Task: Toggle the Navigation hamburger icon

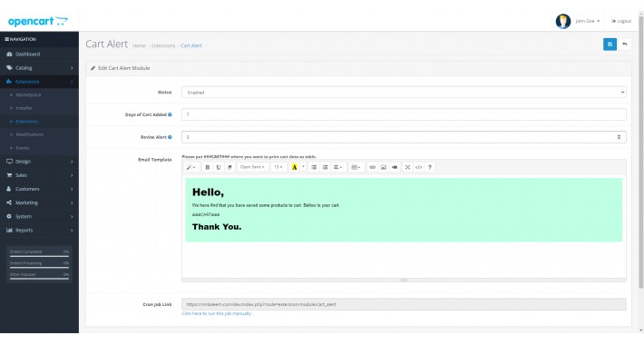Action: [6, 39]
